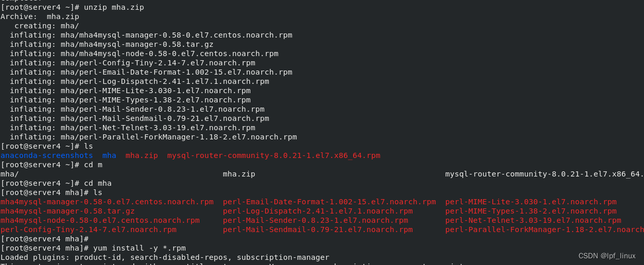Select the blue anaconda-screenshots directory name

(46, 155)
